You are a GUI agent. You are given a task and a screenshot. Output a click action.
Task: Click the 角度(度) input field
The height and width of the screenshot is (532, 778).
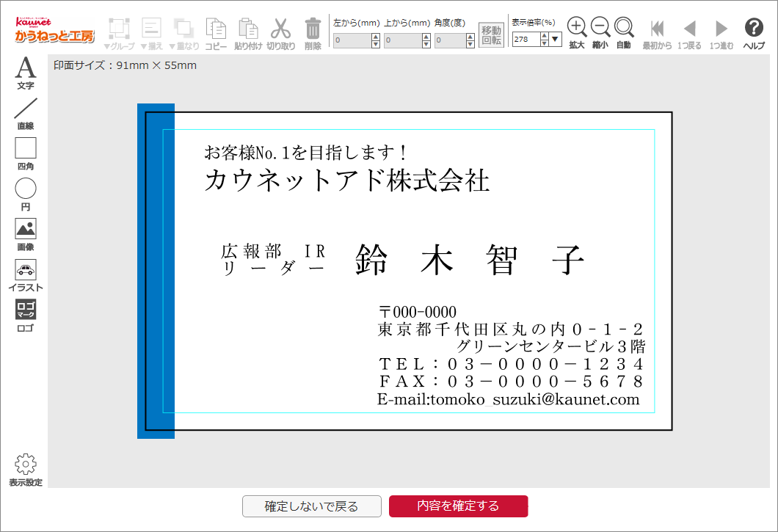pos(450,40)
